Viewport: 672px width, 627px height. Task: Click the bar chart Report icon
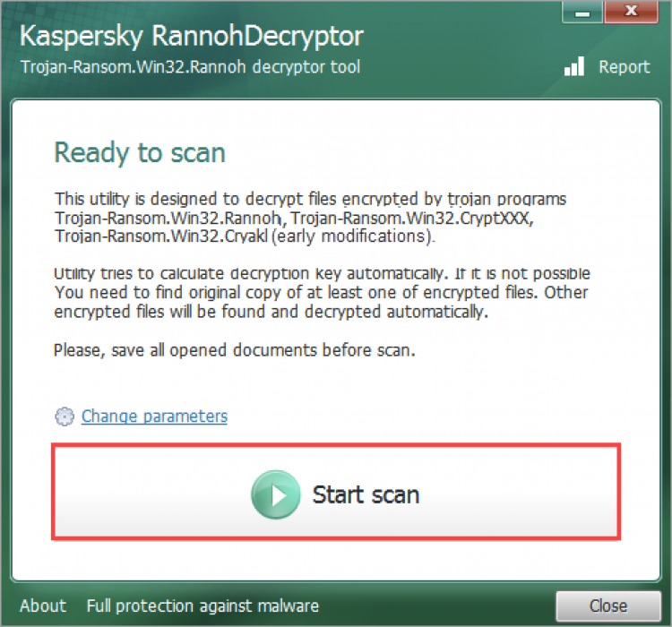click(574, 66)
